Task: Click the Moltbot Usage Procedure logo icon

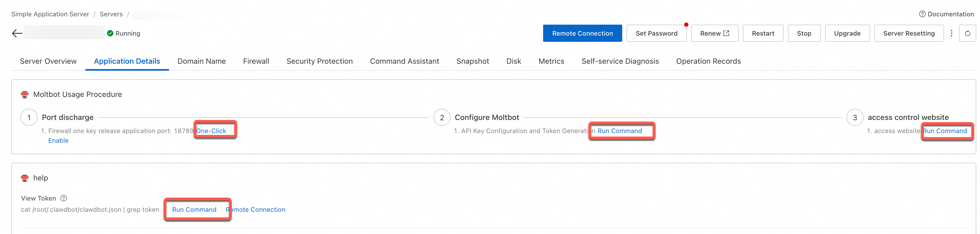Action: click(x=25, y=95)
